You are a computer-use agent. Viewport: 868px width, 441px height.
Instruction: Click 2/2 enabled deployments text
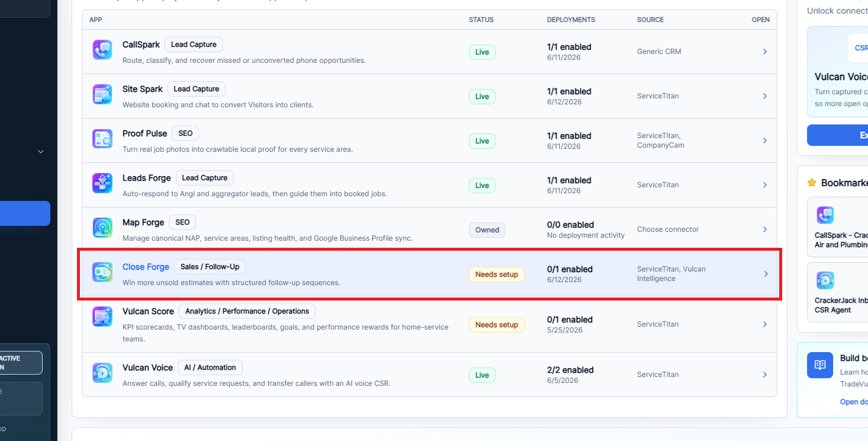pyautogui.click(x=569, y=370)
